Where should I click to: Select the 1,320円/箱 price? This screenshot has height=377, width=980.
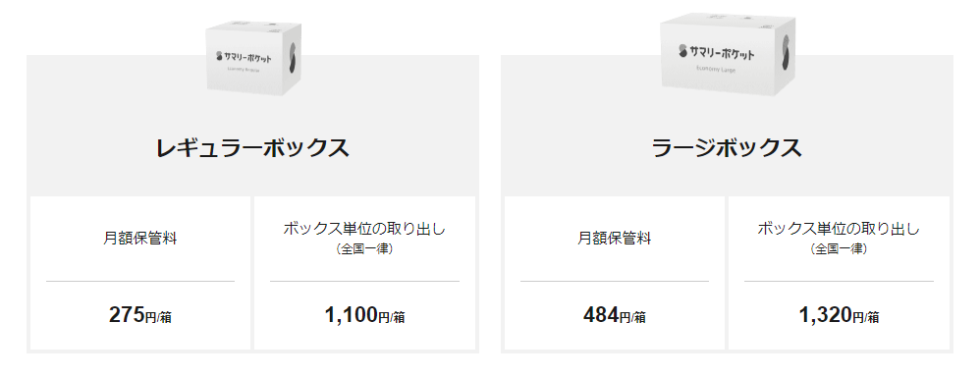point(839,315)
